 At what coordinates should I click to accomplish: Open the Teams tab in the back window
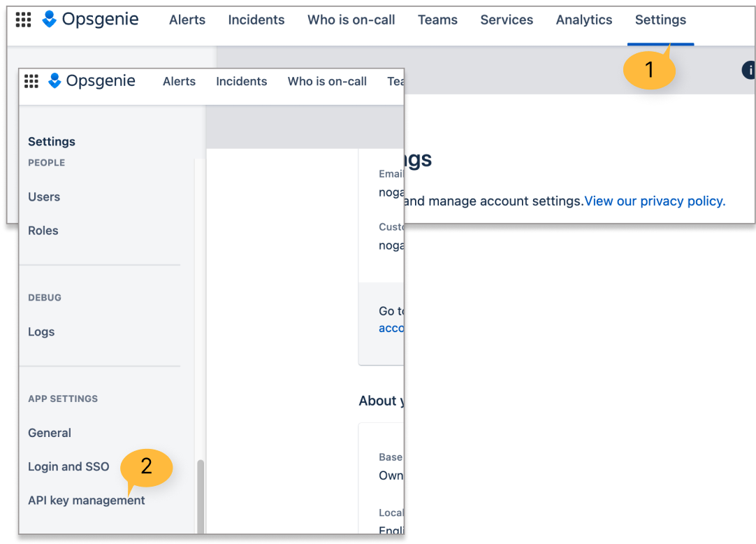[437, 20]
